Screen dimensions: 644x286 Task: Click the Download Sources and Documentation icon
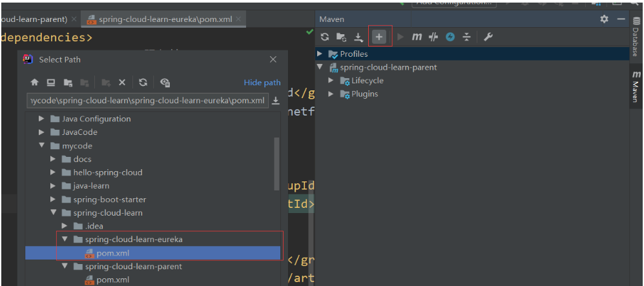[358, 37]
